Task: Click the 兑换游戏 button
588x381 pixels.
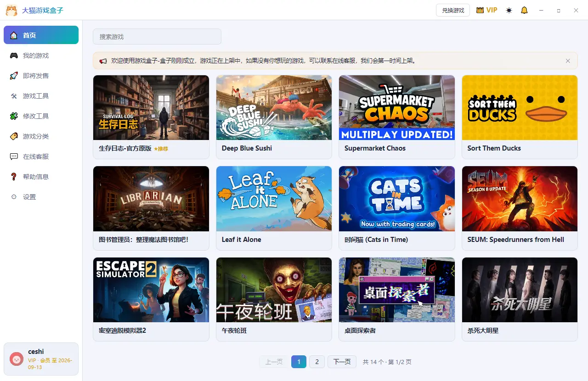Action: [453, 10]
